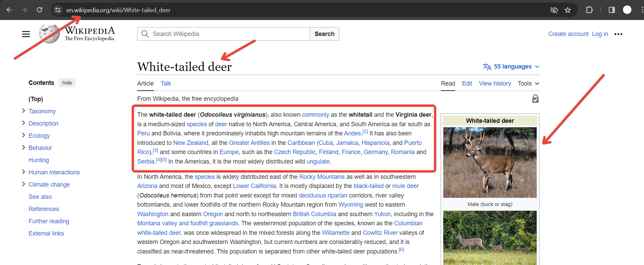Screen dimensions: 644x265
Task: Click the Log in link
Action: coord(600,34)
